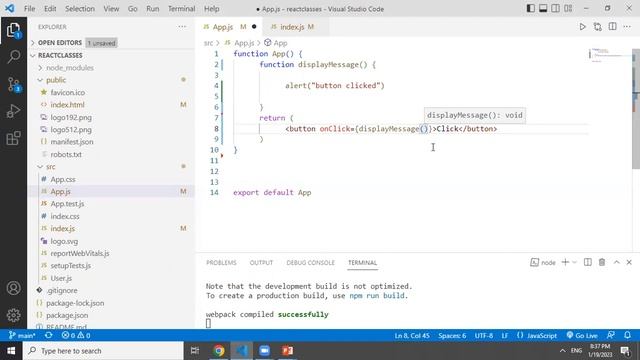
Task: Open PowerPoint from the taskbar
Action: coord(287,351)
